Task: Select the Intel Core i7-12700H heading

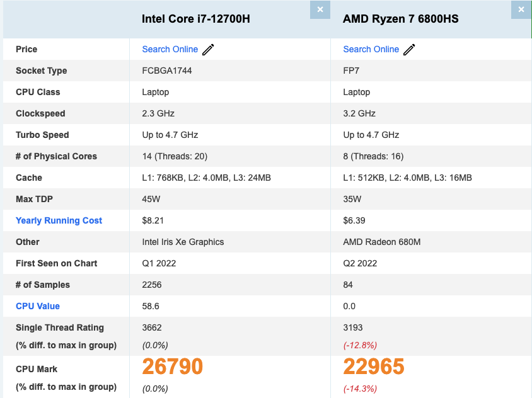Action: pos(196,19)
